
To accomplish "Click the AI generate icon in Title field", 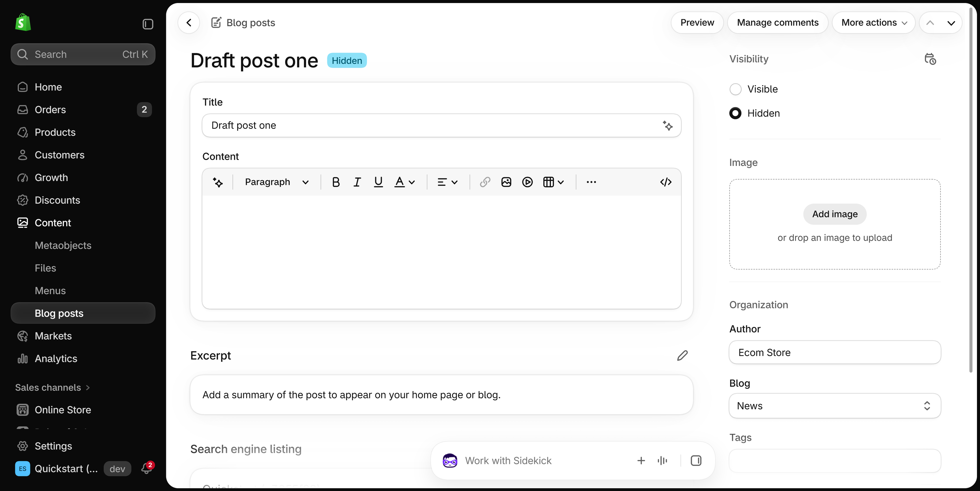I will point(668,126).
